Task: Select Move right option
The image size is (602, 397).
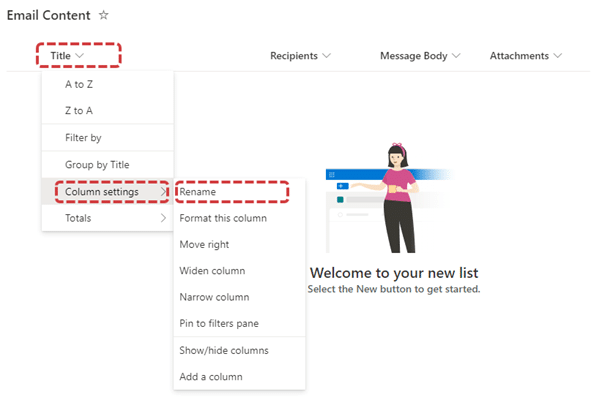Action: (x=240, y=245)
